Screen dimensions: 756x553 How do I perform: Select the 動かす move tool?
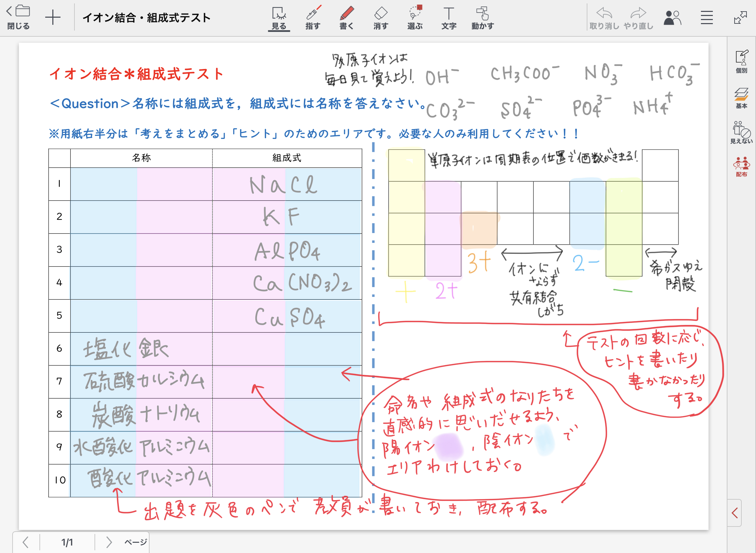[x=482, y=18]
